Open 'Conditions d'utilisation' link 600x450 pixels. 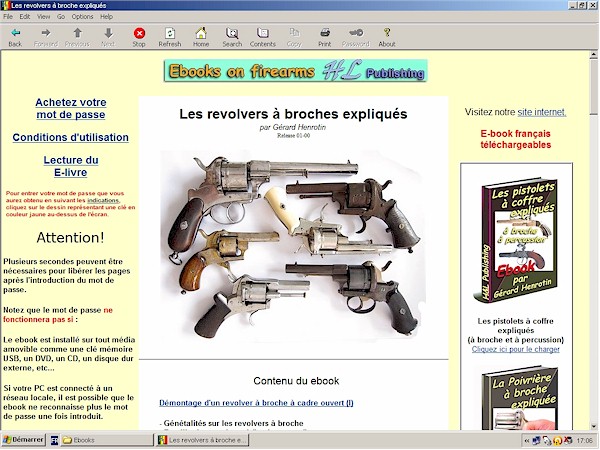click(70, 137)
